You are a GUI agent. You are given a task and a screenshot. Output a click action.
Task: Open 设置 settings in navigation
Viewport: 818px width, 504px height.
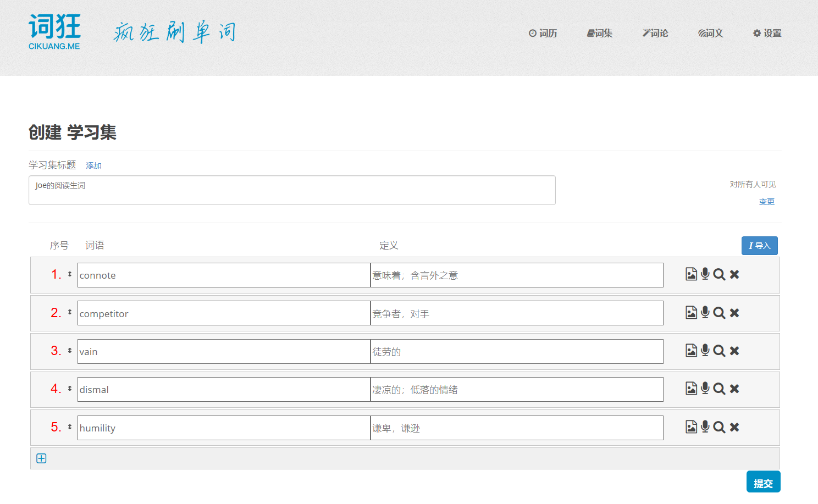pyautogui.click(x=767, y=34)
